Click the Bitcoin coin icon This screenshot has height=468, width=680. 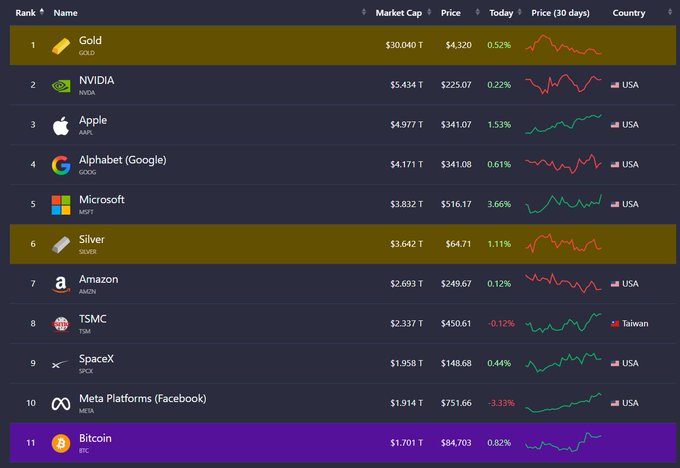61,443
